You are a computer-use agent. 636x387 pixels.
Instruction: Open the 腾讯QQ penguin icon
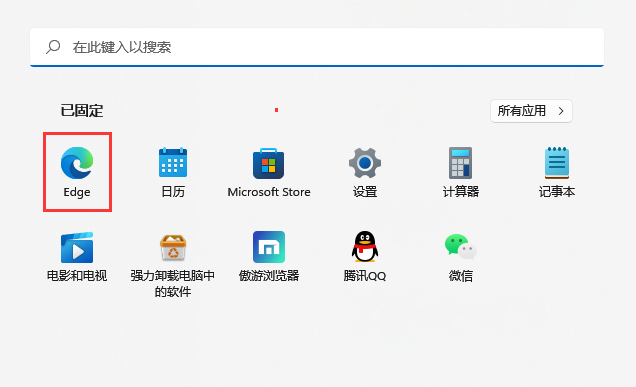tap(365, 247)
